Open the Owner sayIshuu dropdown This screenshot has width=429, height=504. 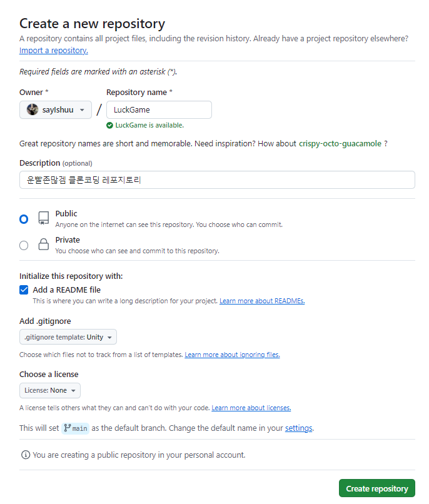pos(56,110)
